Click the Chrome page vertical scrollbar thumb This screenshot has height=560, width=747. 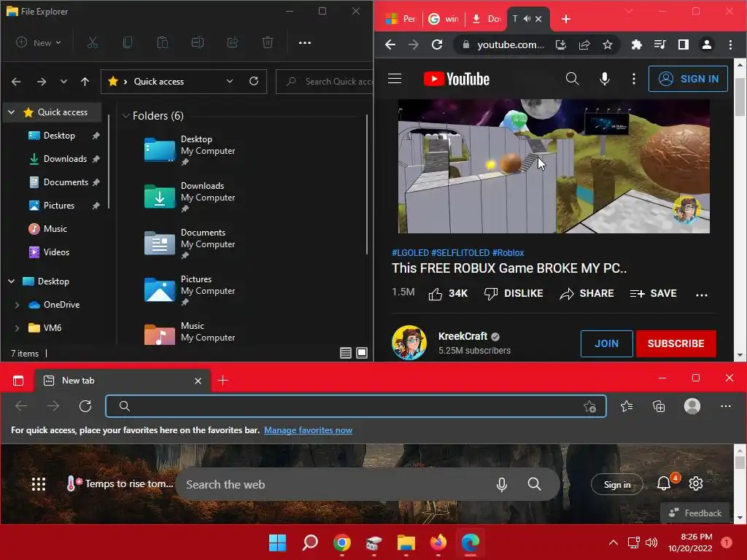point(740,97)
